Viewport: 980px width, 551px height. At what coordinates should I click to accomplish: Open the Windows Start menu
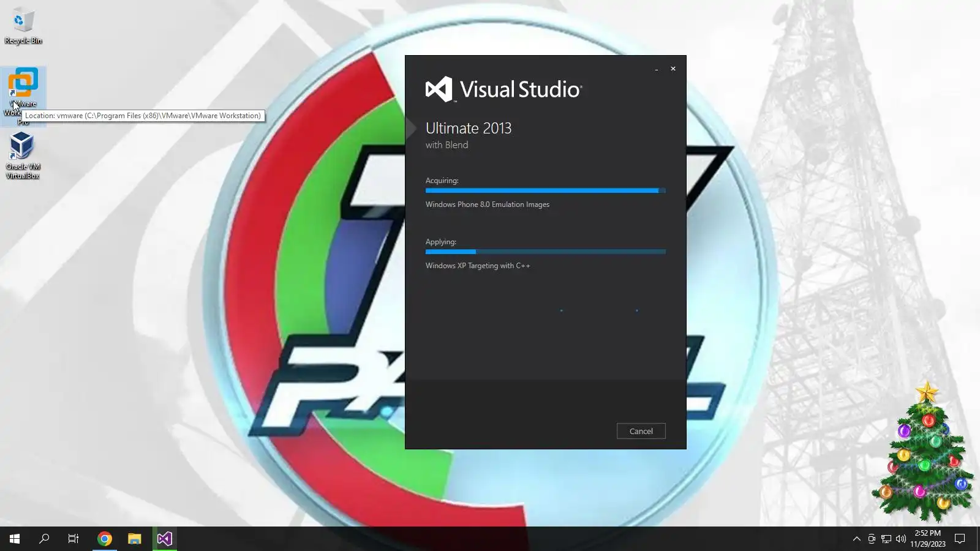(x=15, y=539)
